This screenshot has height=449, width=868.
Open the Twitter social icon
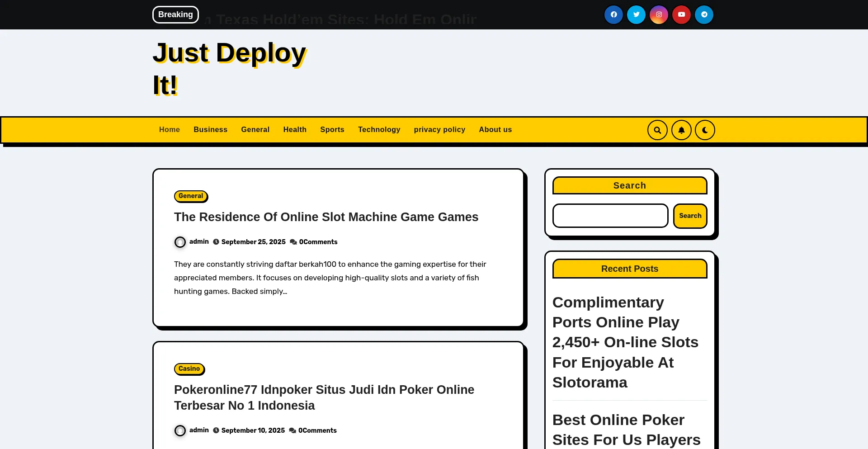636,14
